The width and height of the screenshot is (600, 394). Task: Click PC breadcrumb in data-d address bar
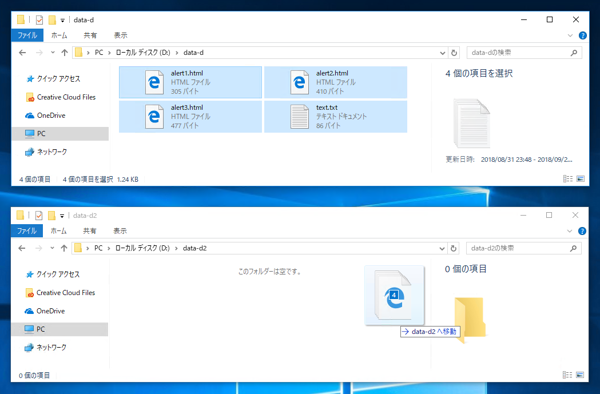coord(99,52)
